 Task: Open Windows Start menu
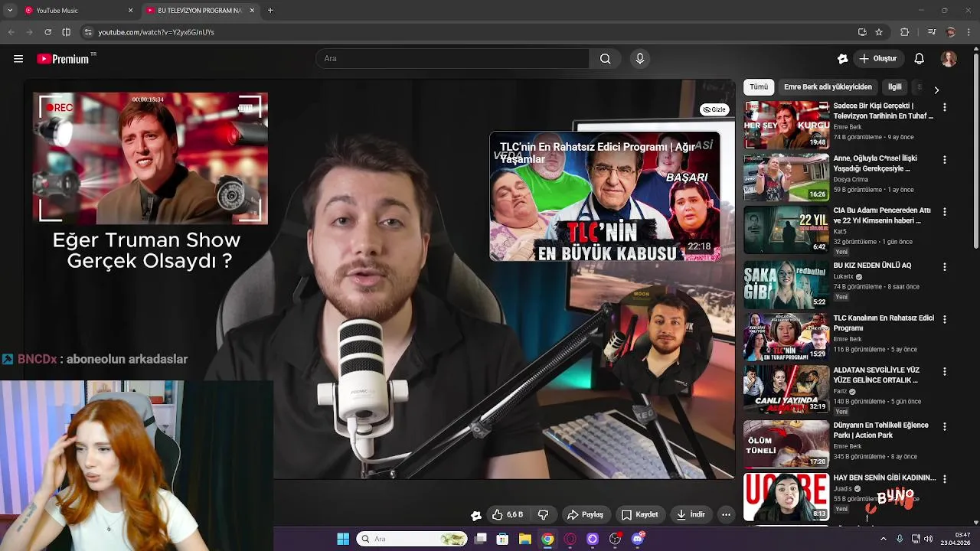tap(343, 539)
